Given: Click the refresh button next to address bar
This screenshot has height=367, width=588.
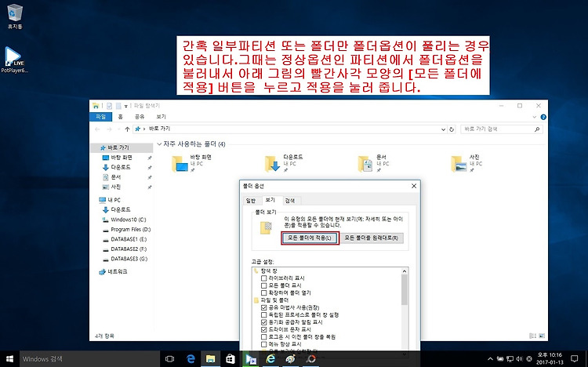Looking at the screenshot, I should tap(452, 129).
